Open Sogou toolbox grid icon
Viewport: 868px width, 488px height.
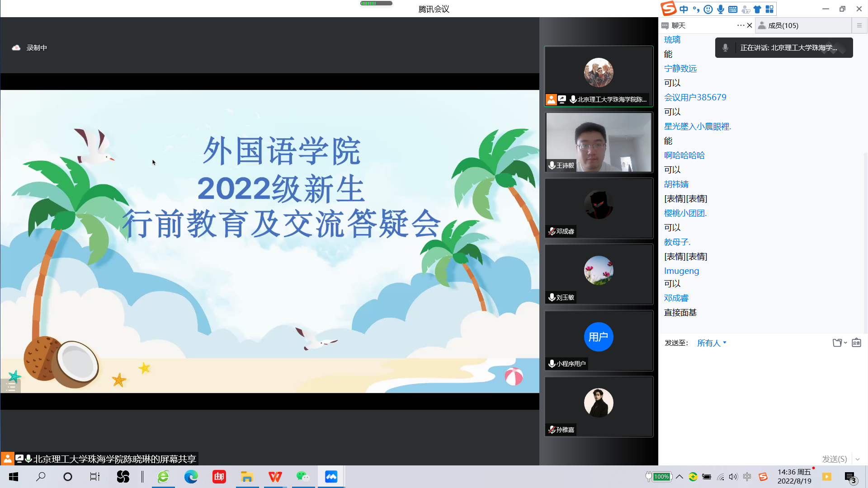pos(769,9)
